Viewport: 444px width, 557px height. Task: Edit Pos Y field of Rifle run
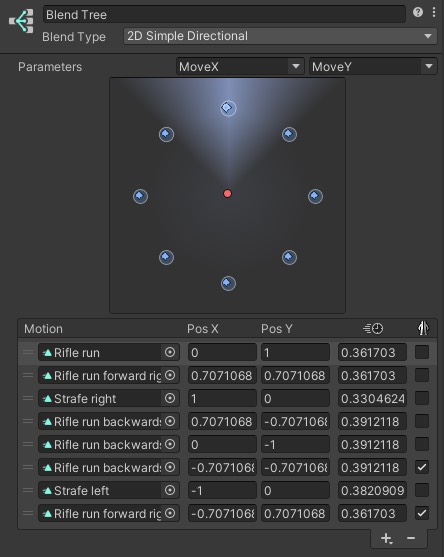(295, 352)
